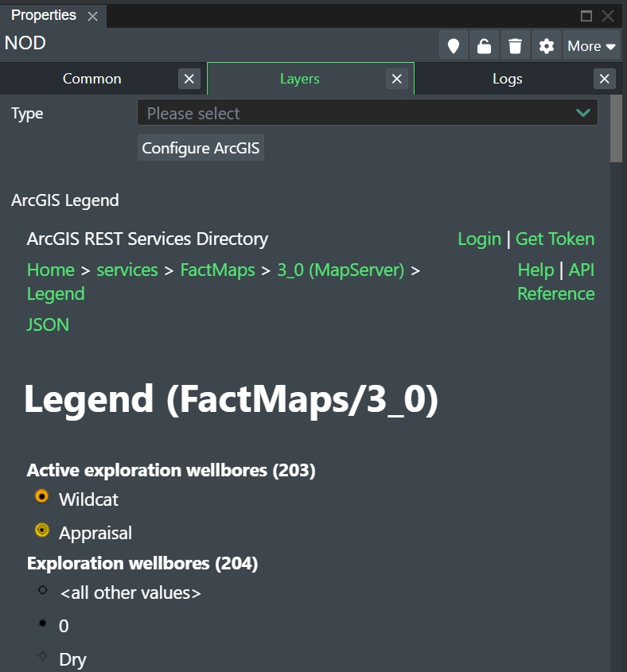627x672 pixels.
Task: Click the 'ArcGIS Legend' label
Action: pos(64,200)
